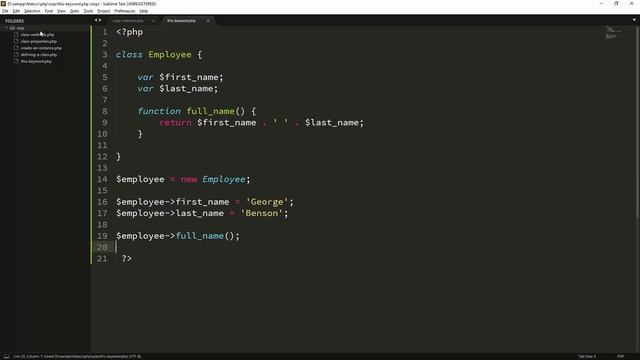Open this-keyword.php from sidebar
Viewport: 640px width, 360px height.
36,61
